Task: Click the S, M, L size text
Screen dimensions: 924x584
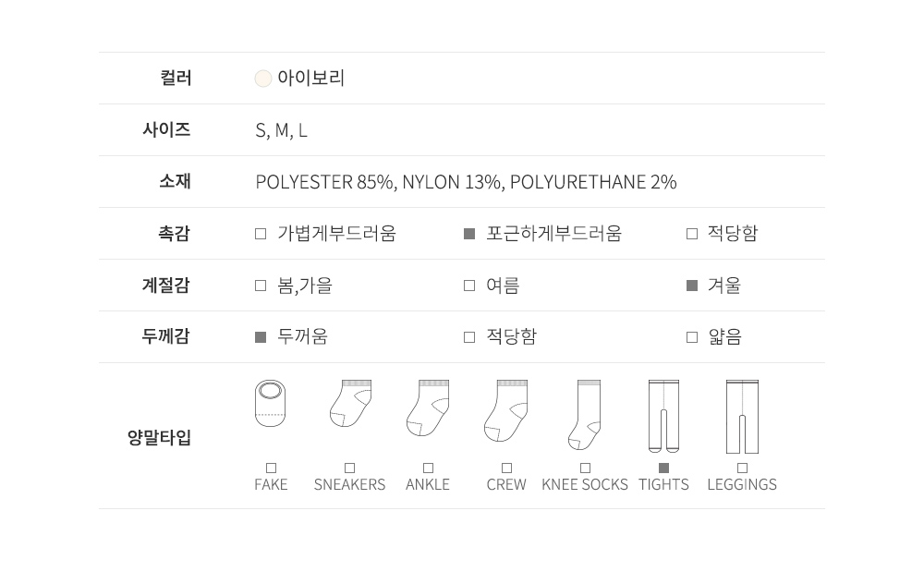Action: pos(281,130)
